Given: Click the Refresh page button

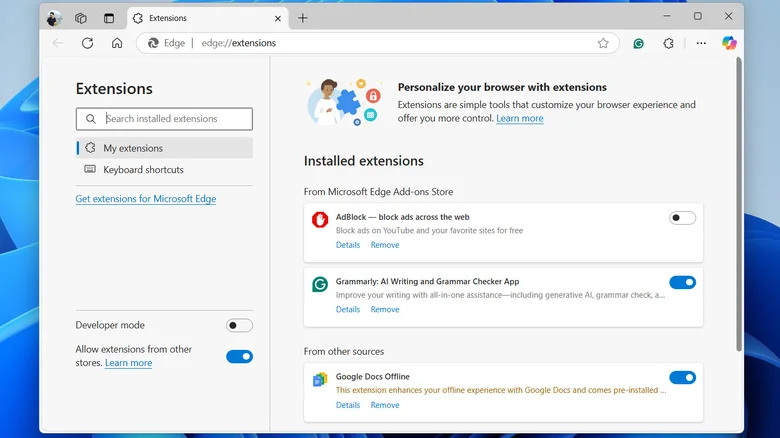Looking at the screenshot, I should click(x=87, y=43).
